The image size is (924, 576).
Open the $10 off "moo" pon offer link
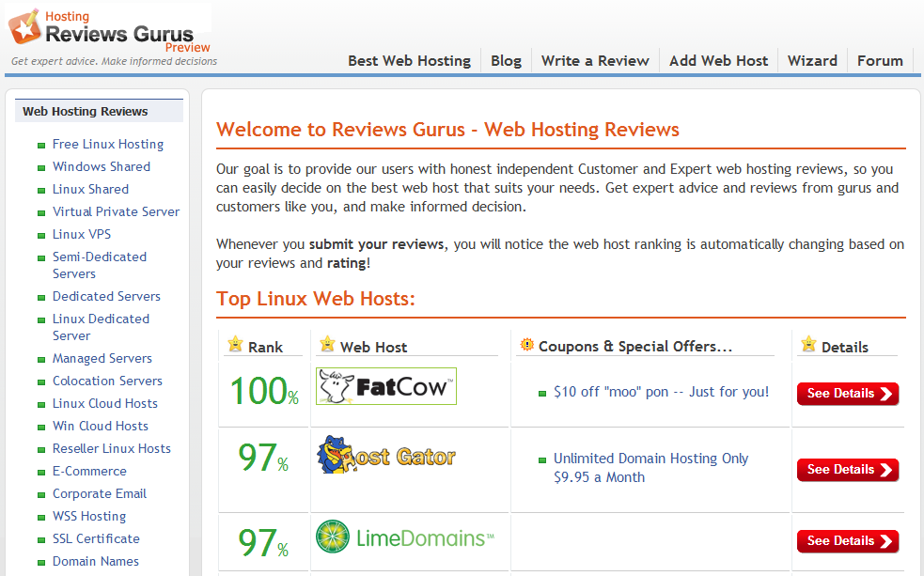(661, 392)
